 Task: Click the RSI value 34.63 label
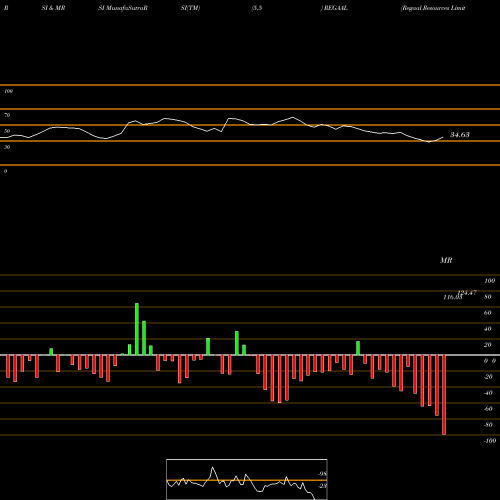pos(460,135)
